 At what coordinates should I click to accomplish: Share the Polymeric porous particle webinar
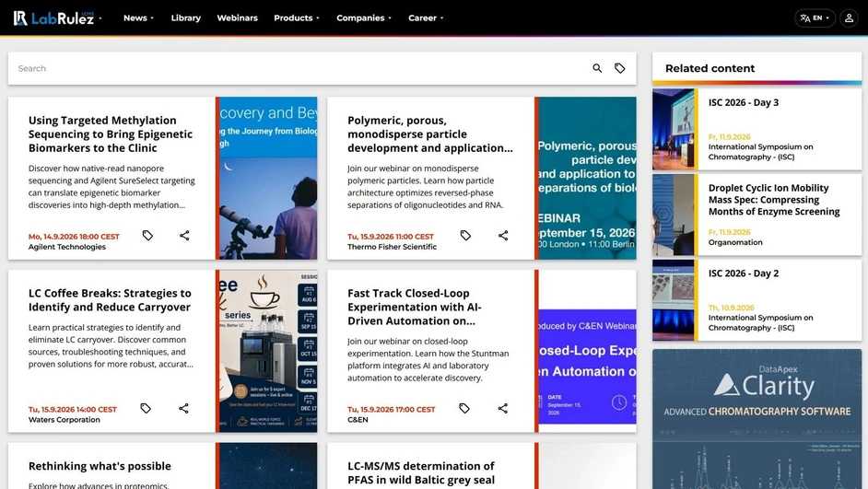[x=502, y=236]
